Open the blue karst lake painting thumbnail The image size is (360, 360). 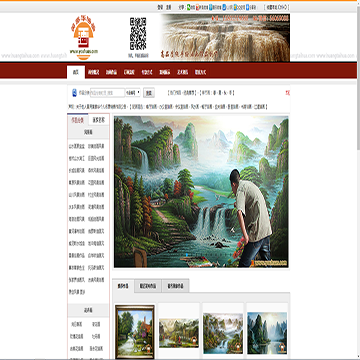click(267, 333)
